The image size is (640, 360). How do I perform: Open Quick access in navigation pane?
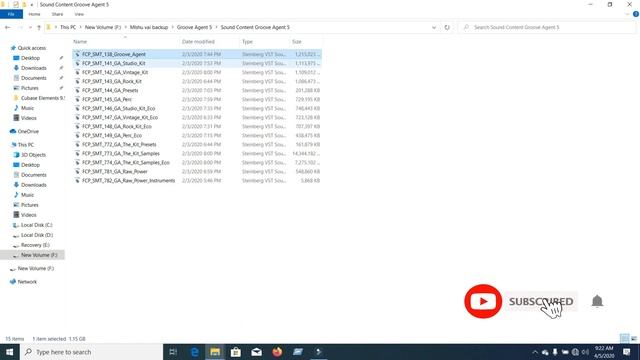pos(31,48)
